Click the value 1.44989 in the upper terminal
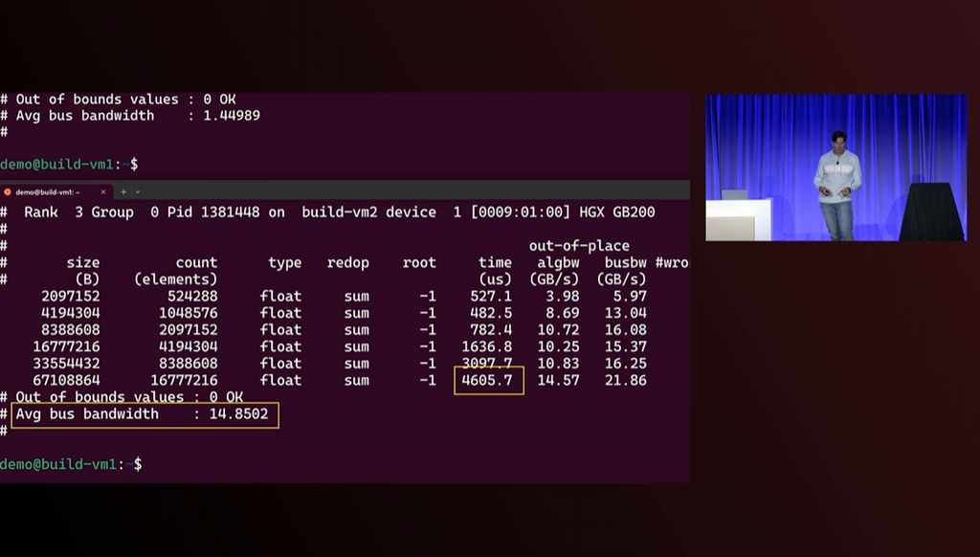 (232, 116)
